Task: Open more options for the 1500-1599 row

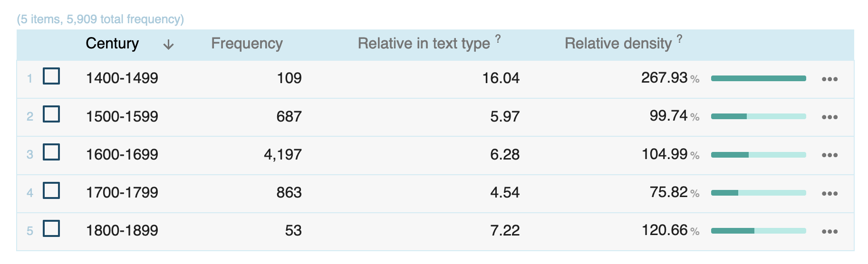Action: (829, 117)
